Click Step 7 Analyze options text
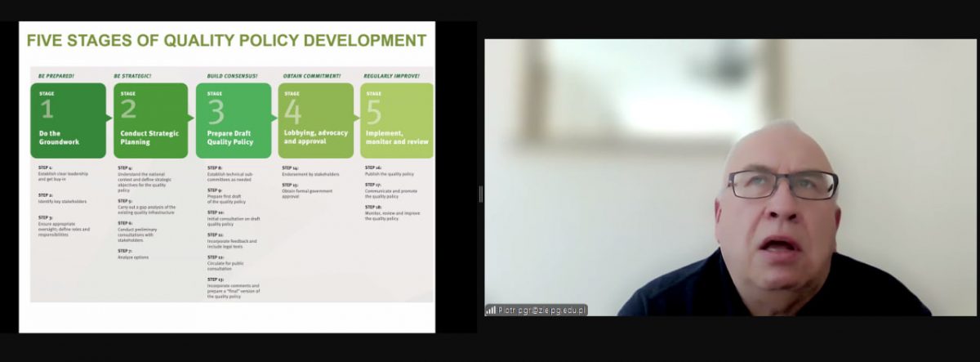The height and width of the screenshot is (362, 980). coord(134,254)
